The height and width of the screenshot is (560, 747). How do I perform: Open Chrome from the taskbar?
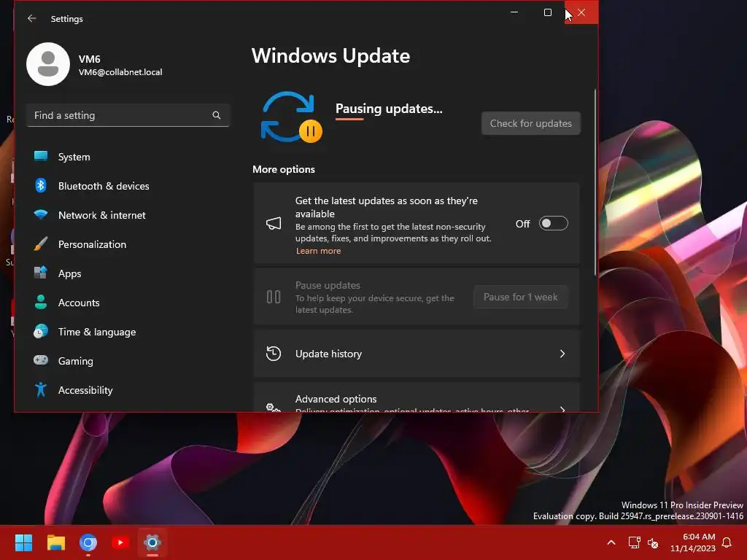tap(88, 542)
